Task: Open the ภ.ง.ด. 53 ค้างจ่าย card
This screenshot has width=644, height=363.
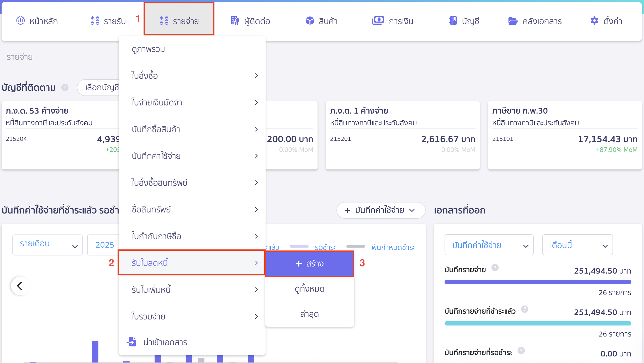Action: (x=60, y=135)
